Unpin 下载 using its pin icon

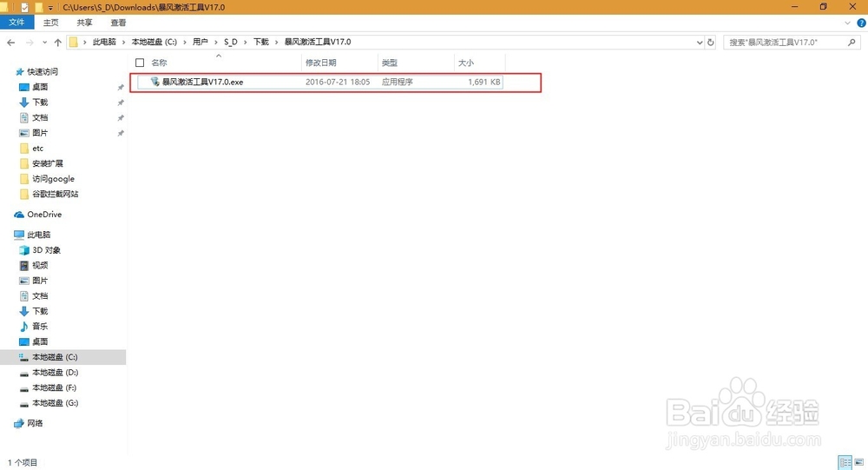point(120,103)
